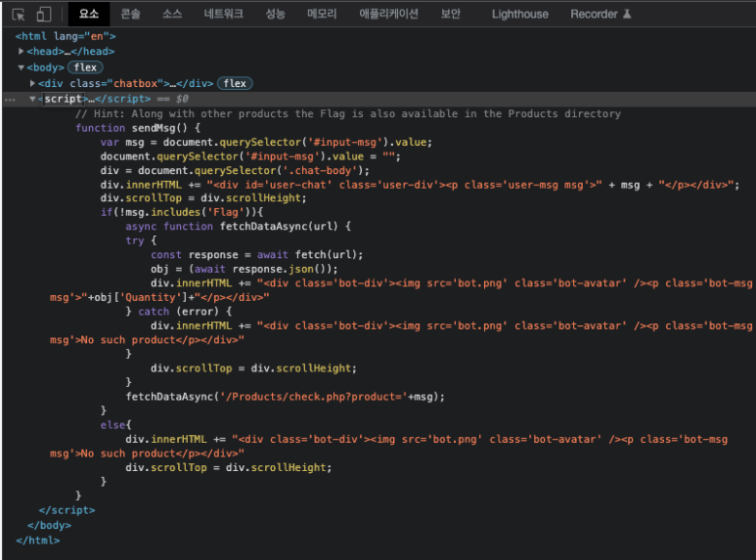Image resolution: width=756 pixels, height=560 pixels.
Task: Click the 'div = document.querySelector('.chat-body')' line
Action: 235,171
